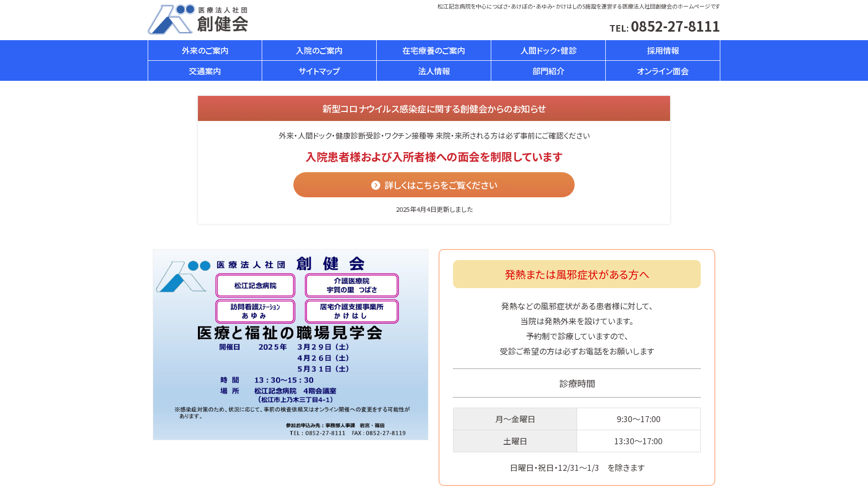Click the arrow icon on the details button
868x502 pixels.
click(x=375, y=185)
